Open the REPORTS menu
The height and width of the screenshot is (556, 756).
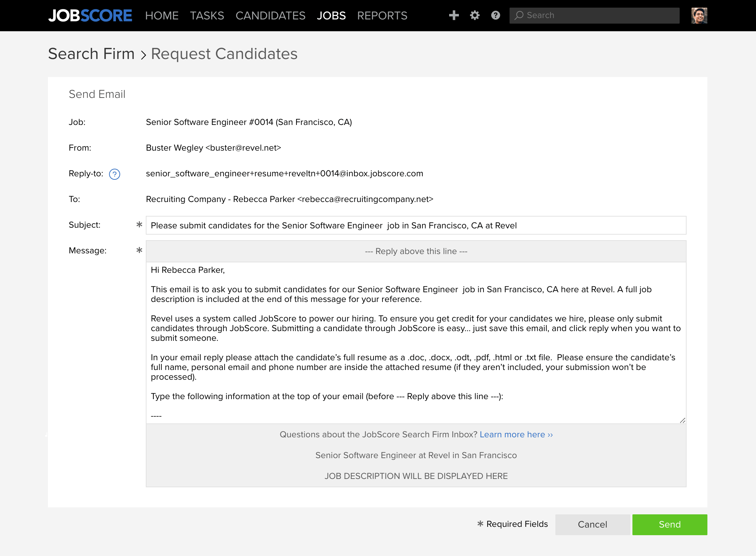pyautogui.click(x=382, y=16)
